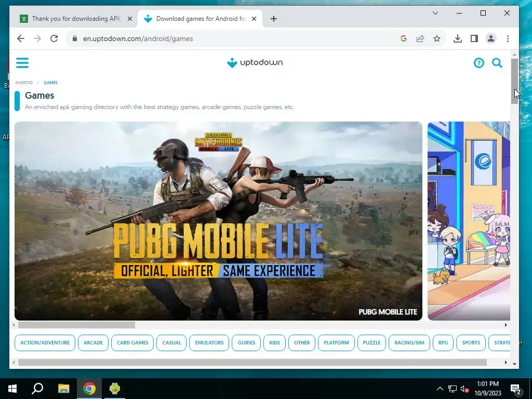The height and width of the screenshot is (399, 532).
Task: Open the Uptodown hamburger menu
Action: point(22,63)
